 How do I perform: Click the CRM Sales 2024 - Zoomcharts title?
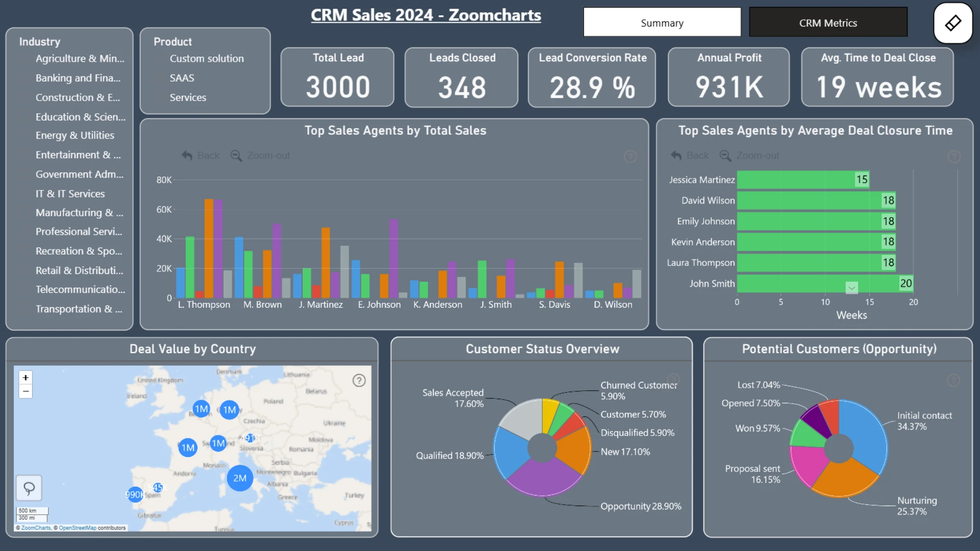coord(426,15)
